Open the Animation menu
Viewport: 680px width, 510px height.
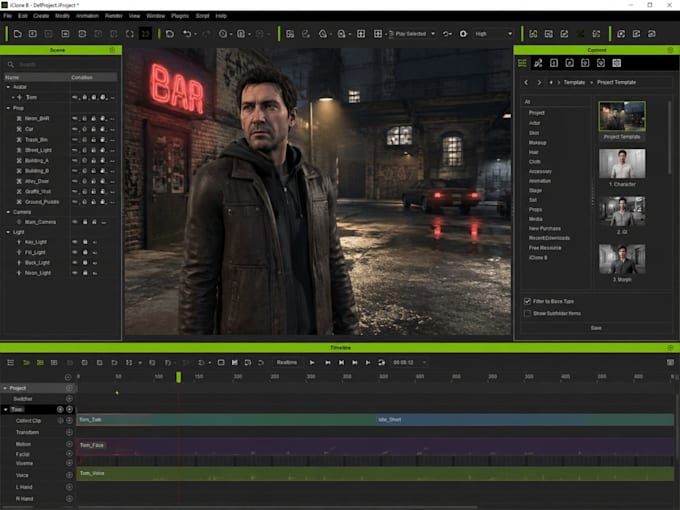click(87, 16)
